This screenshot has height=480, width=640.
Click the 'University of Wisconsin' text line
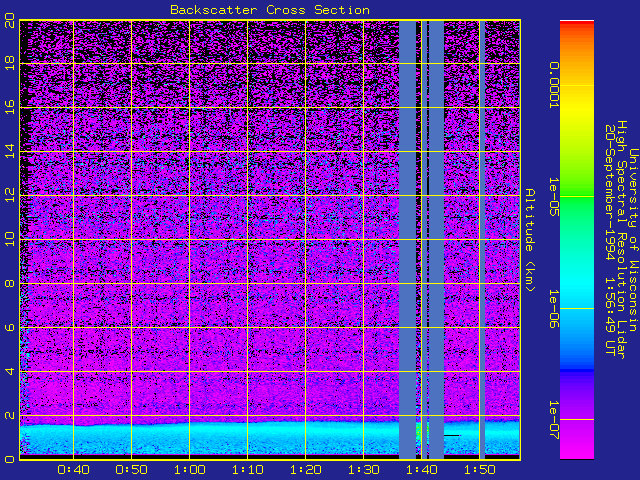pos(633,240)
